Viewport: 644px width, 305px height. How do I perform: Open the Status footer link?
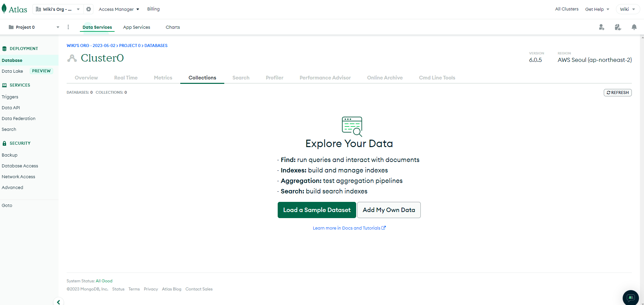[118, 289]
